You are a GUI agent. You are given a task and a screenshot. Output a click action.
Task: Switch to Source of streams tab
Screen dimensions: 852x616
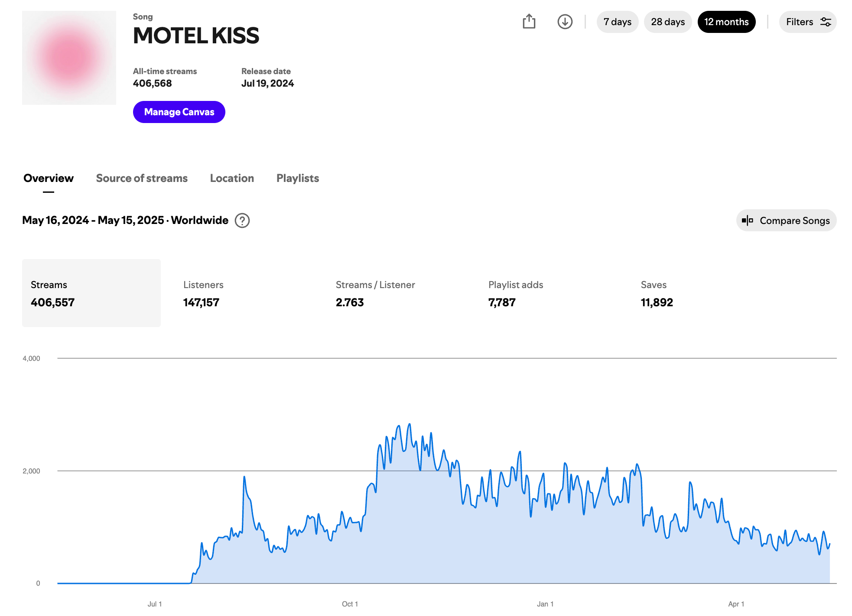coord(142,178)
